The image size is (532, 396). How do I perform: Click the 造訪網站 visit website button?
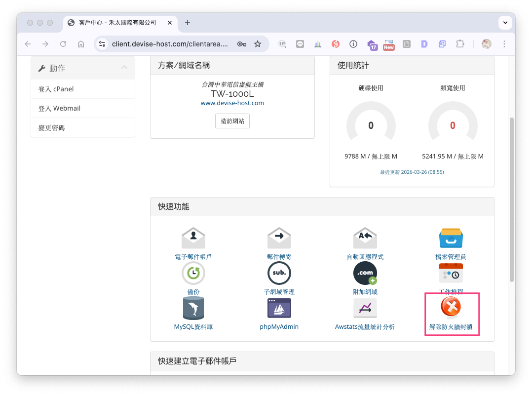[232, 121]
